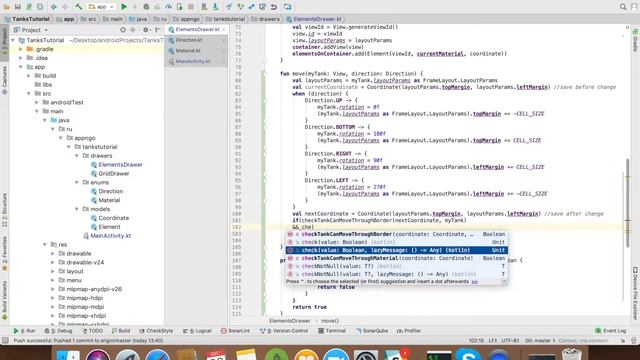
Task: Switch to the Direction.kt editor tab
Action: [x=189, y=40]
